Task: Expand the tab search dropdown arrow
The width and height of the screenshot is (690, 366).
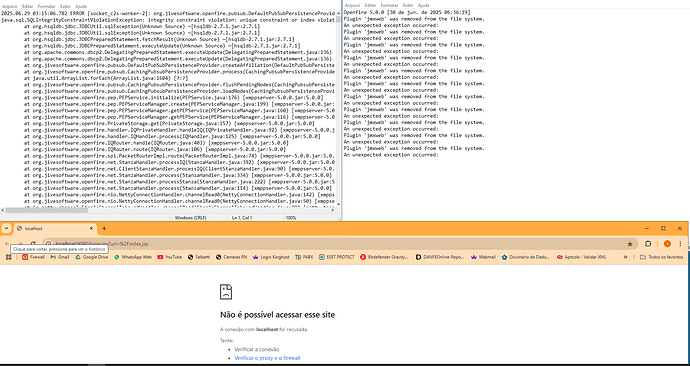Action: 6,228
